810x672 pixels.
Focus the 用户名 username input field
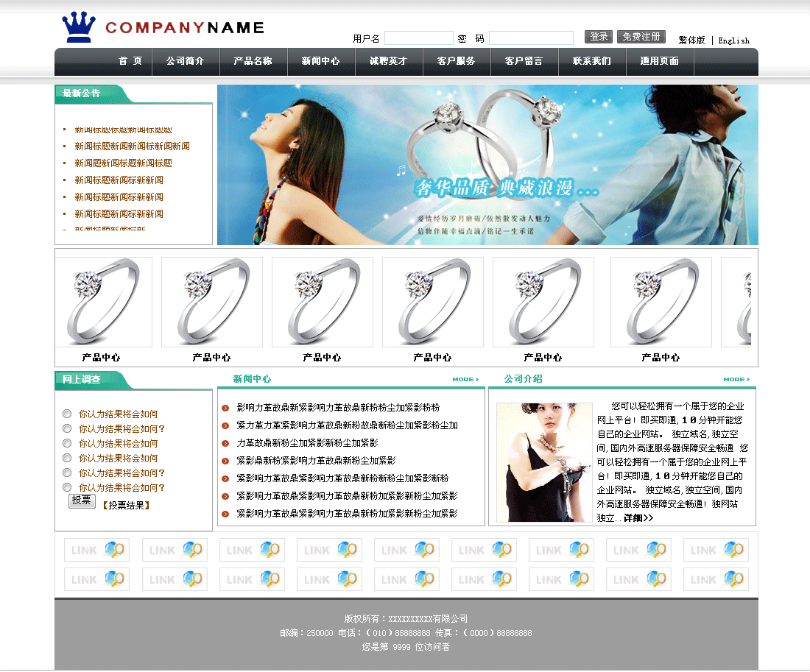coord(418,38)
